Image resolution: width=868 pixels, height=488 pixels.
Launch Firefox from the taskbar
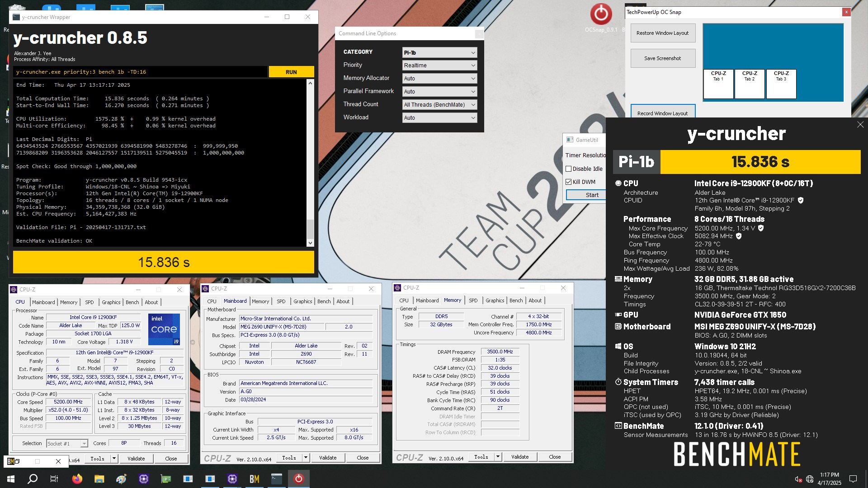click(x=77, y=479)
